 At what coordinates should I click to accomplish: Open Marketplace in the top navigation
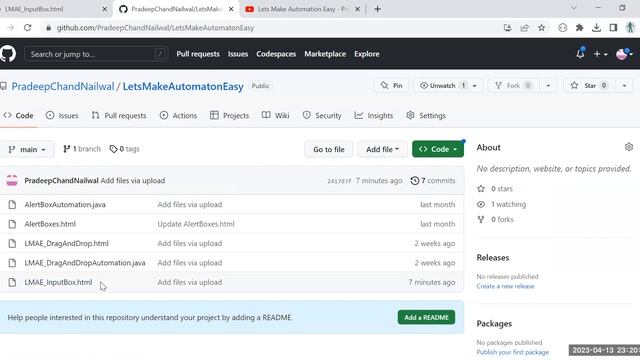[325, 54]
